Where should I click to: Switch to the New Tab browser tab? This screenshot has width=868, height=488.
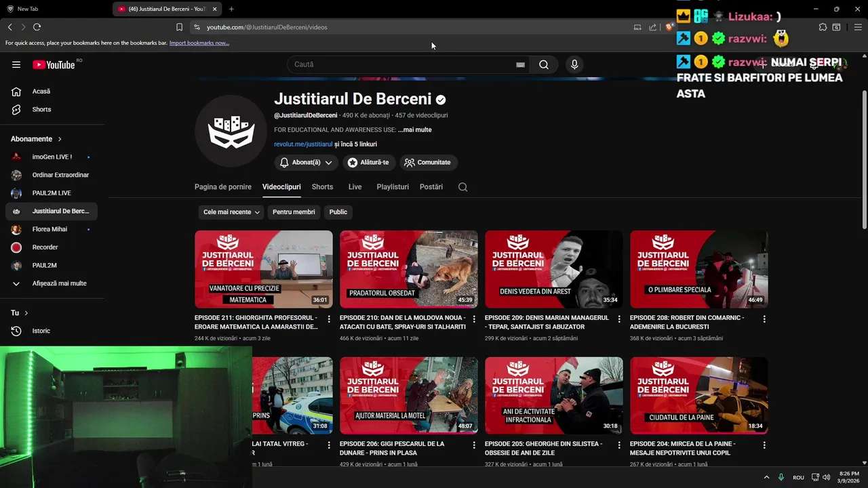click(x=54, y=9)
